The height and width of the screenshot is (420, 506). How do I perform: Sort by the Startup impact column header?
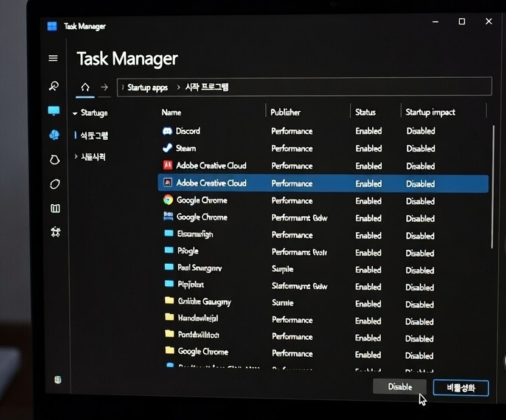point(430,112)
